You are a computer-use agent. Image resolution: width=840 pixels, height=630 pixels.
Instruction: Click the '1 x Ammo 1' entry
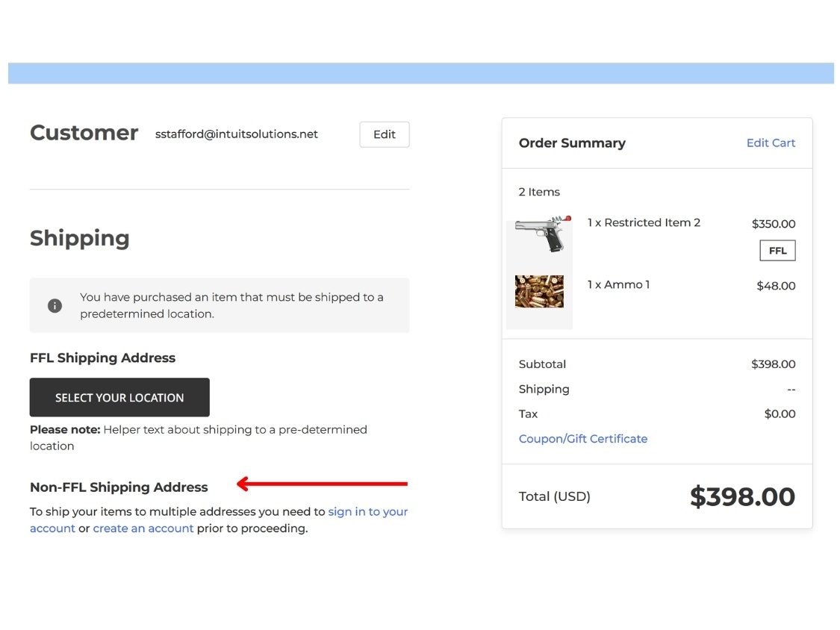[618, 285]
